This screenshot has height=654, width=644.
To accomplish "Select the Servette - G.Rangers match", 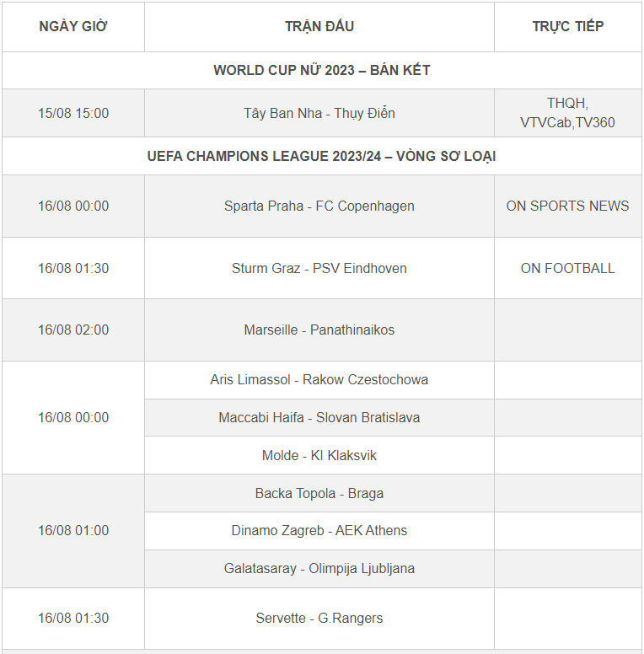I will click(319, 618).
